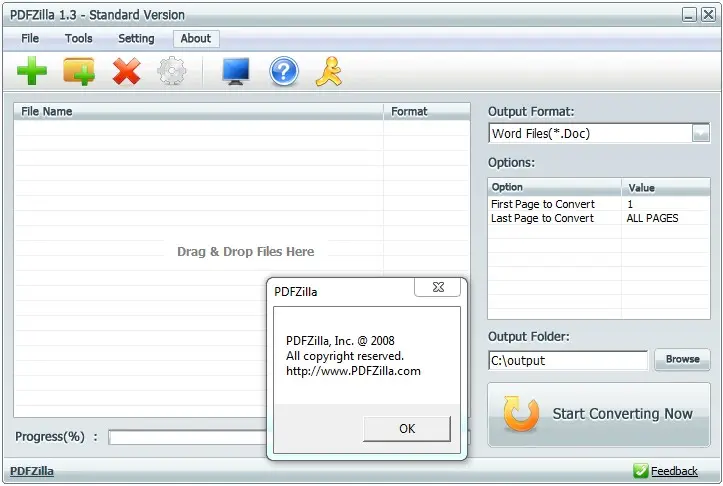723x486 pixels.
Task: Select the First Page to Convert row
Action: (x=599, y=204)
